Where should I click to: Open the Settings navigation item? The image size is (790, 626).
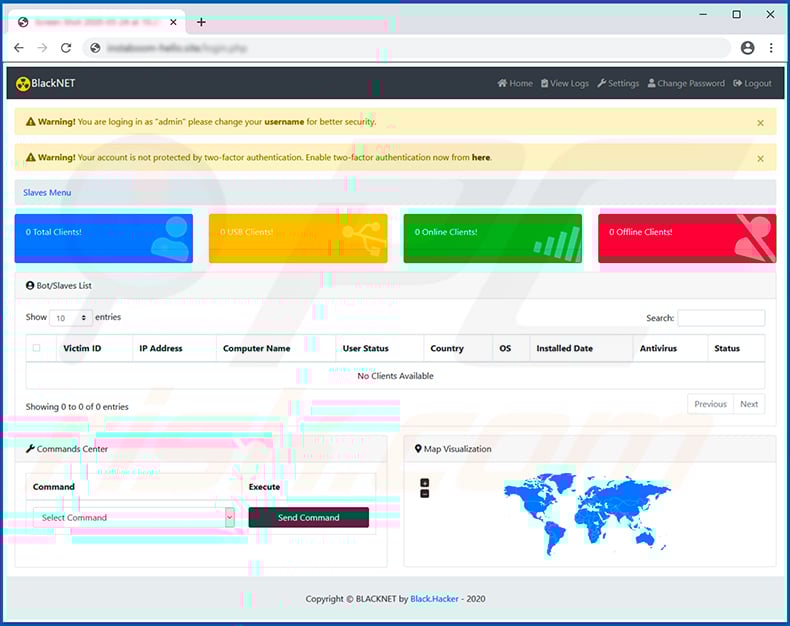click(618, 83)
